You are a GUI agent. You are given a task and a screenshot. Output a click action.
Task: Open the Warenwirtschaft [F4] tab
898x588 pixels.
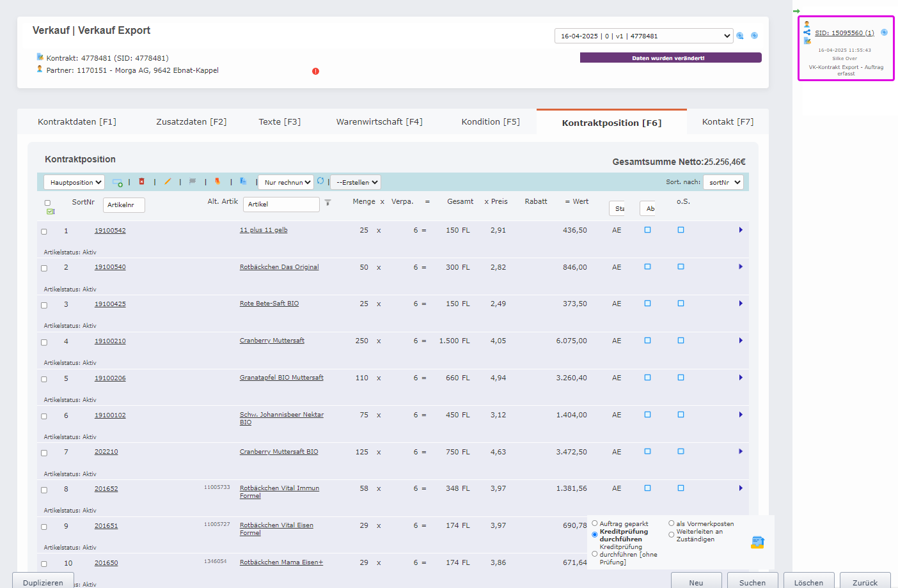click(379, 122)
